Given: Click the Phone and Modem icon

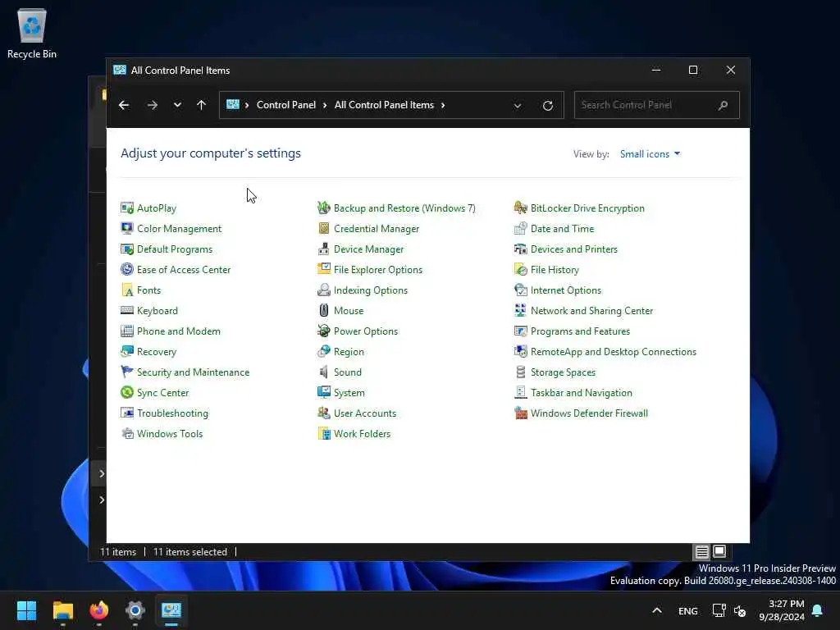Looking at the screenshot, I should tap(127, 331).
